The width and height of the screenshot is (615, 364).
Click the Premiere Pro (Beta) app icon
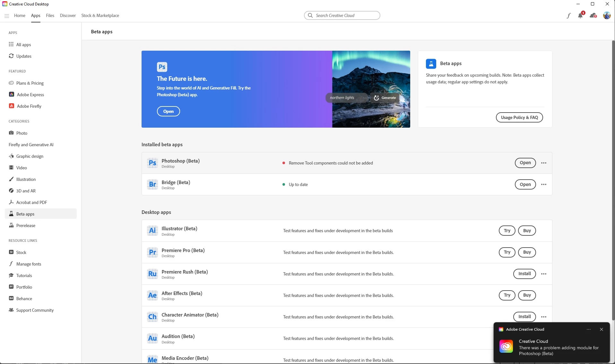(x=152, y=252)
